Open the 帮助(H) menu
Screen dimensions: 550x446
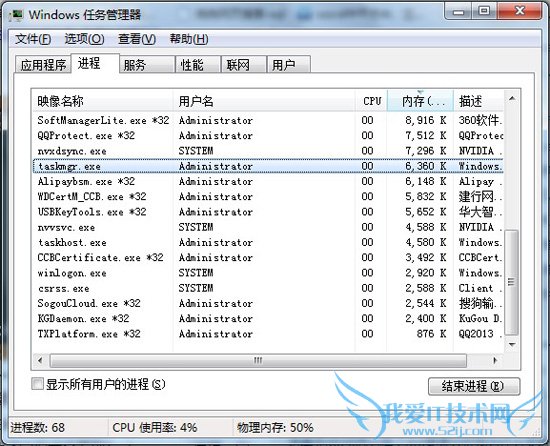[x=189, y=39]
